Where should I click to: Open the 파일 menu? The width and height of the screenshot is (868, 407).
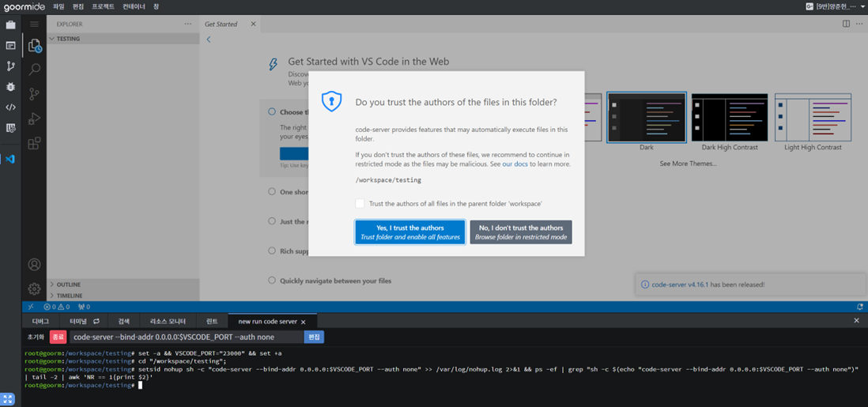(58, 6)
